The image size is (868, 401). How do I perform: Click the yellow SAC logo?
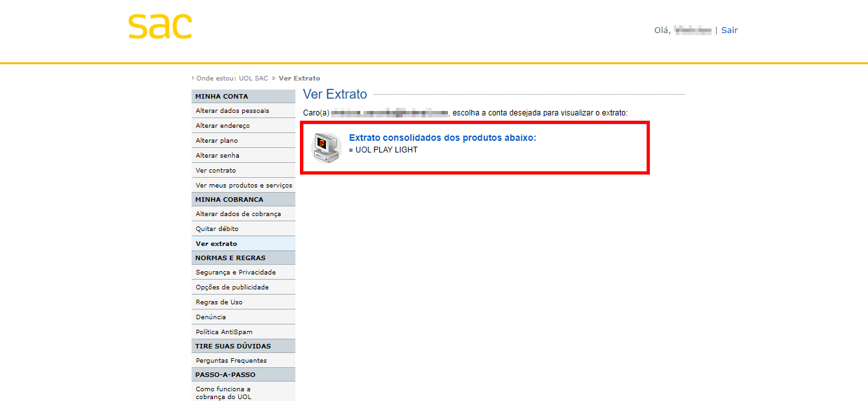point(160,27)
